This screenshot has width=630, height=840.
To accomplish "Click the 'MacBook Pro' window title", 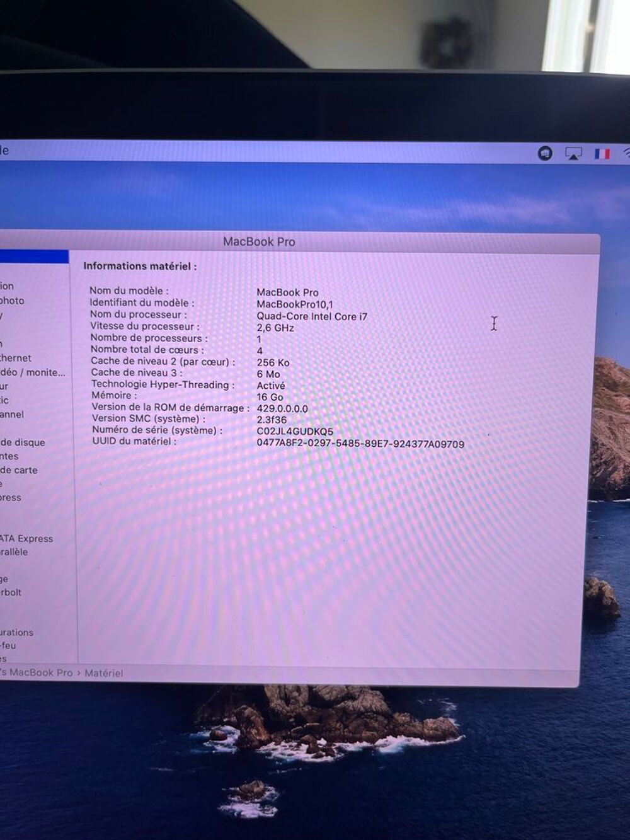I will [259, 241].
